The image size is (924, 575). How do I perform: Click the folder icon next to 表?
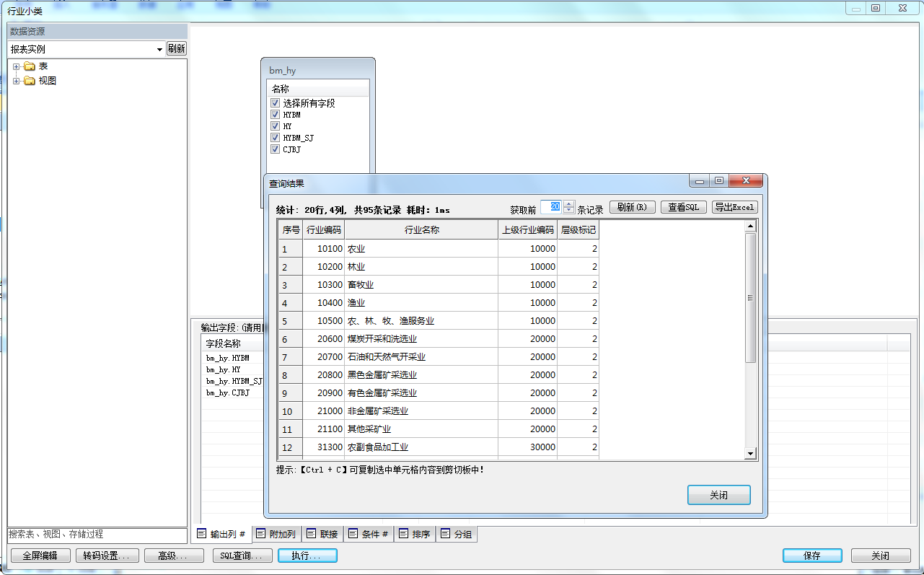click(30, 66)
